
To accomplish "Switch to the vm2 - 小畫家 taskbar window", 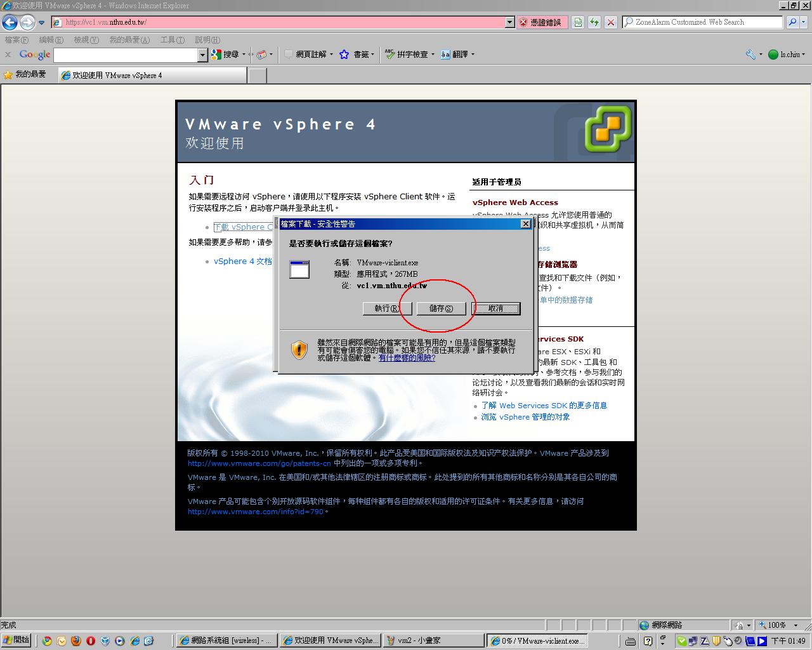I will (433, 640).
